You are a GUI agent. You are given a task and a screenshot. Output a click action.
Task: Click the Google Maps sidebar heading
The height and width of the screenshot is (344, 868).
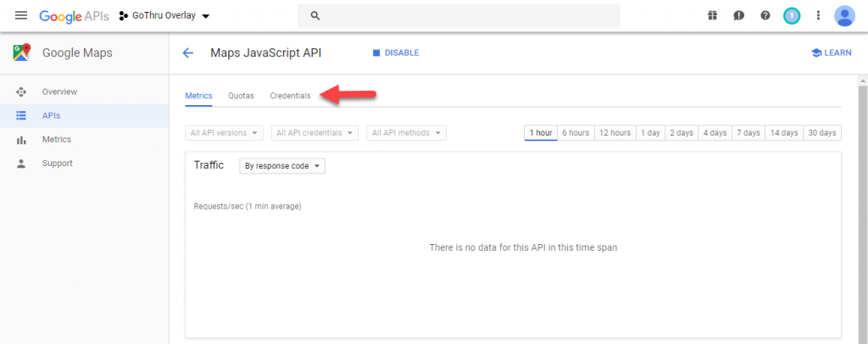pyautogui.click(x=77, y=53)
